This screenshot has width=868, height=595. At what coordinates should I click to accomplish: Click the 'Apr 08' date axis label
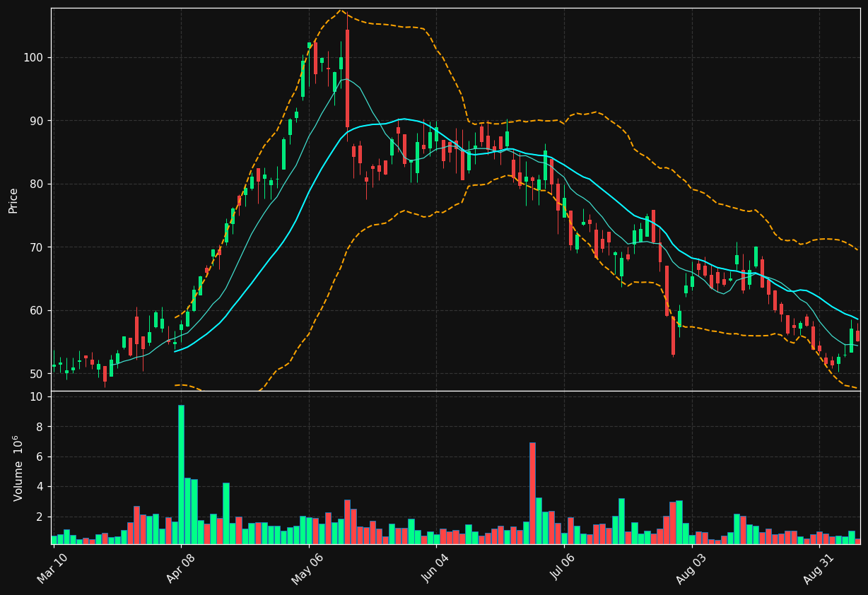click(180, 569)
